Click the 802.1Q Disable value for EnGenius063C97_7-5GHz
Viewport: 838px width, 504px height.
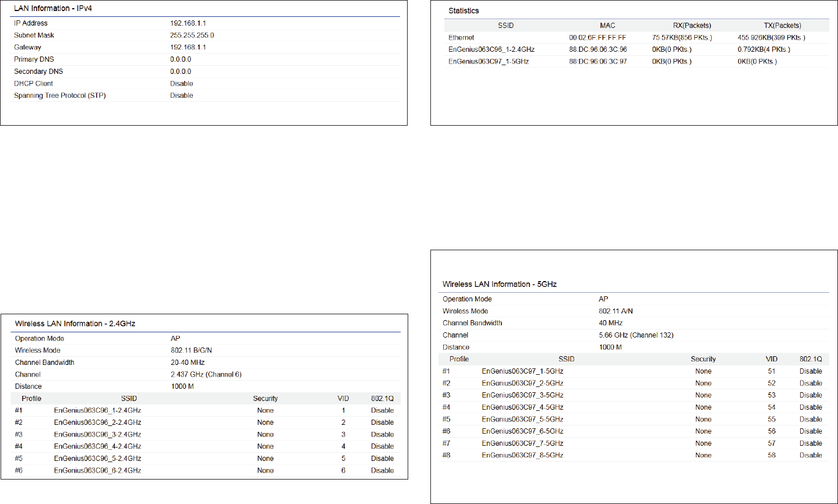pos(811,443)
